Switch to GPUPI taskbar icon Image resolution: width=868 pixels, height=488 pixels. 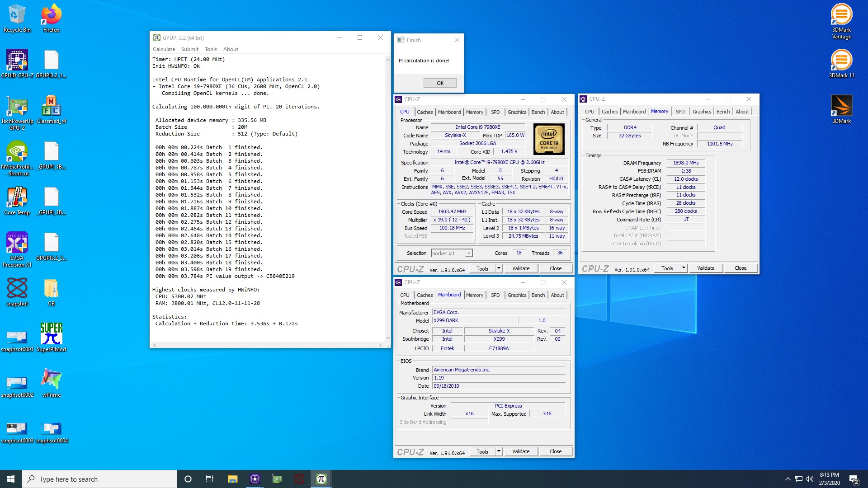coord(321,479)
